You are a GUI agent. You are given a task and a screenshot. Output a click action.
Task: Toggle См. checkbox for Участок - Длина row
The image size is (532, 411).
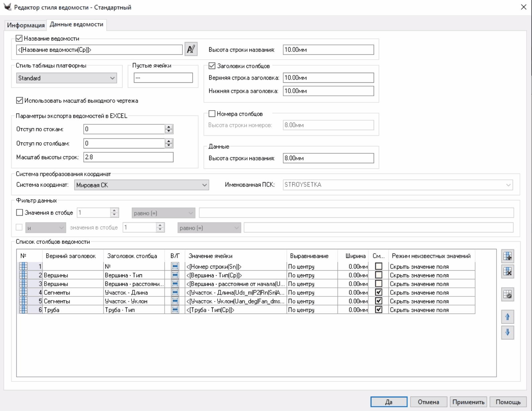pos(378,292)
